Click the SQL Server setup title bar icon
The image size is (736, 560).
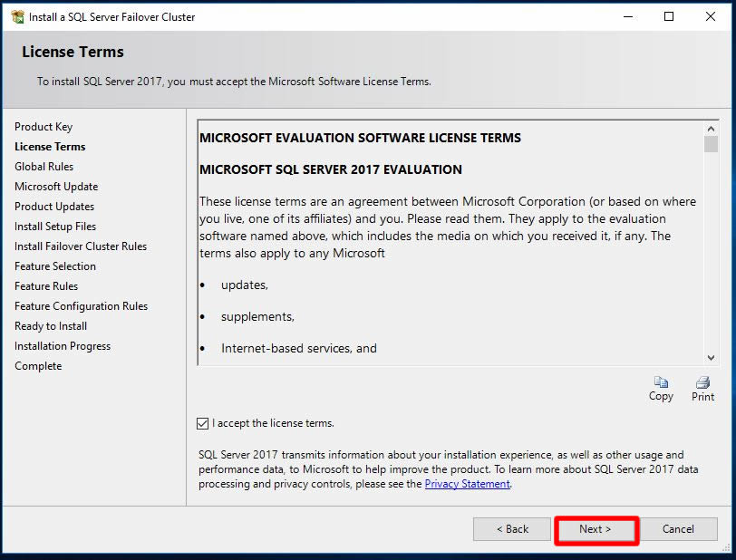click(x=17, y=16)
